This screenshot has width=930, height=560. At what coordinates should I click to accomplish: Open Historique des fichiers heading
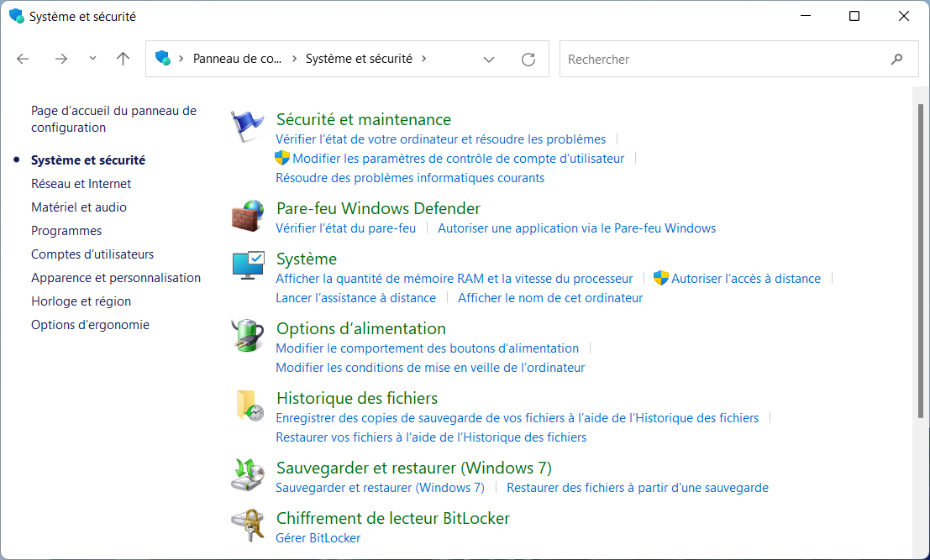tap(357, 398)
